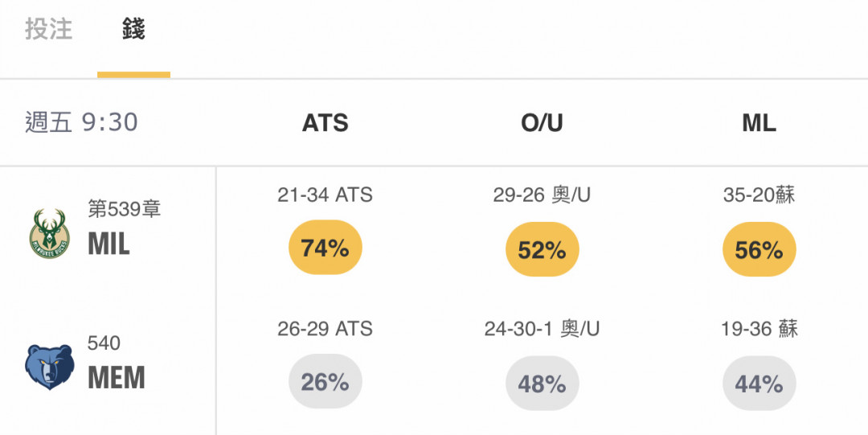Image resolution: width=868 pixels, height=435 pixels.
Task: Click the MIL 74% ATS badge
Action: (x=325, y=248)
